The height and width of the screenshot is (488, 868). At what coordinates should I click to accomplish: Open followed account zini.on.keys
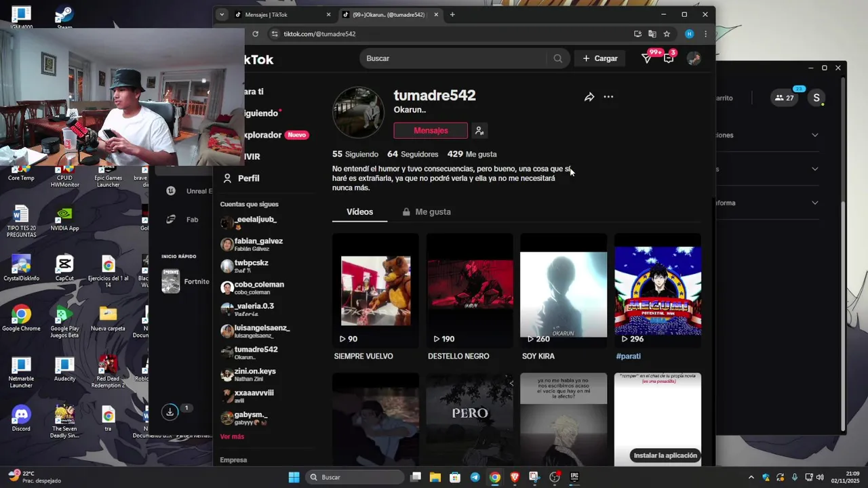pyautogui.click(x=248, y=375)
